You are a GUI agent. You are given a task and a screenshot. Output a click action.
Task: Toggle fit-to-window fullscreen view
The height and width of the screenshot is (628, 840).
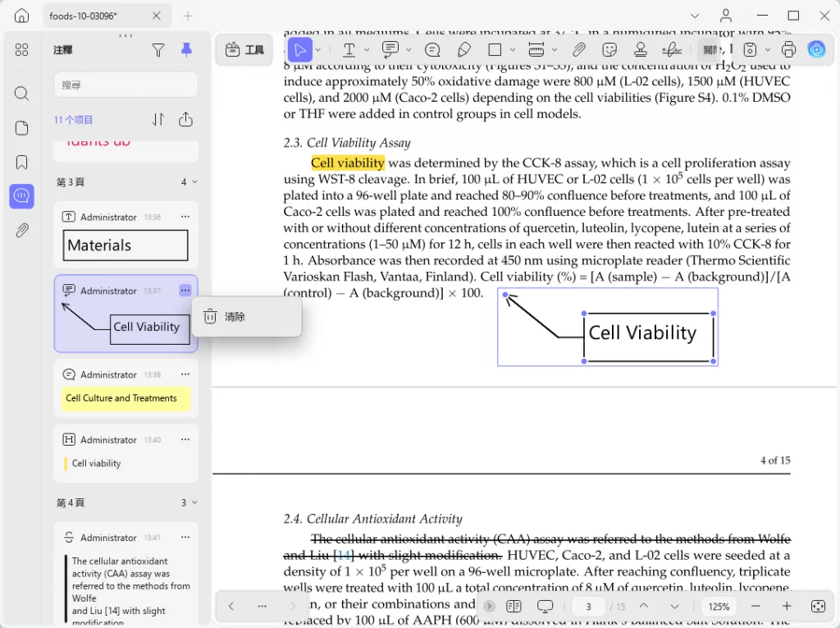(x=818, y=606)
